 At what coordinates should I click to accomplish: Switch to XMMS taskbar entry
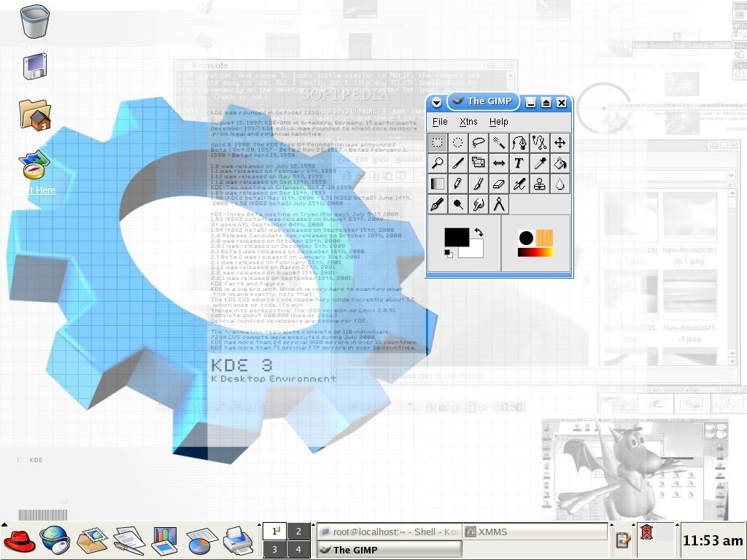pos(535,532)
